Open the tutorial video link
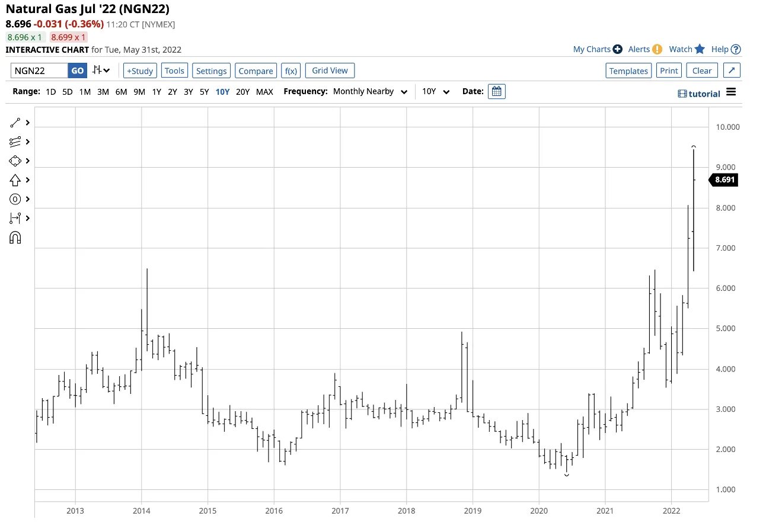766x532 pixels. [x=699, y=94]
